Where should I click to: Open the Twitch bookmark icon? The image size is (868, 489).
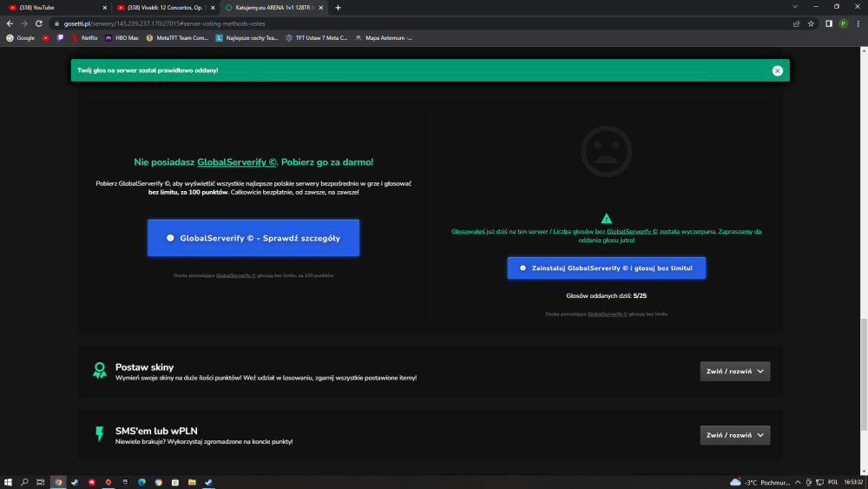click(x=60, y=38)
